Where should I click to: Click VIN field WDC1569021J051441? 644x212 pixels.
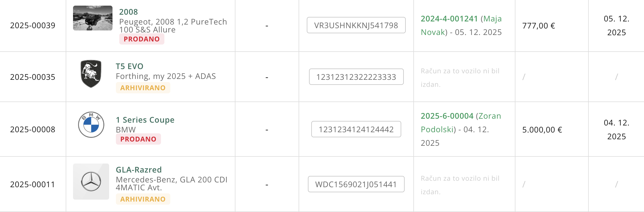pyautogui.click(x=356, y=184)
